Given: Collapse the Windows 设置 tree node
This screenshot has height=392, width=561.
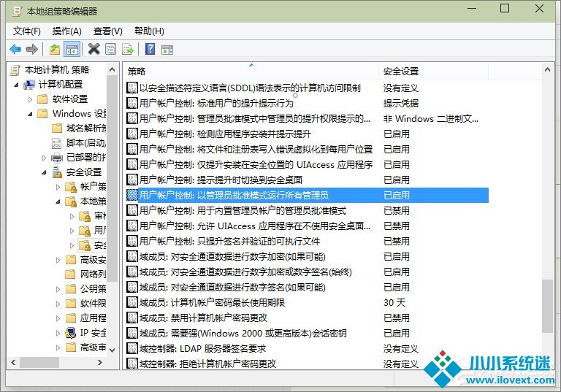Looking at the screenshot, I should pos(30,114).
